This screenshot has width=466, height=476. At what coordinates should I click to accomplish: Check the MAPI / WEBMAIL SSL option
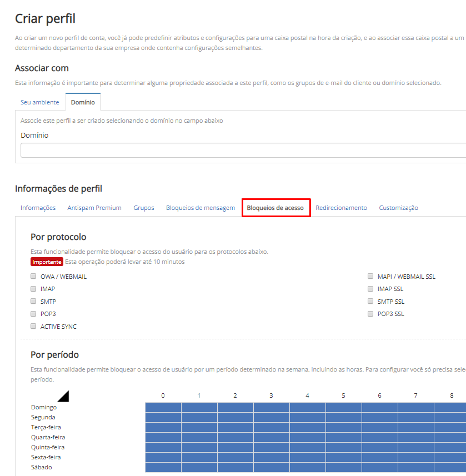(x=370, y=276)
